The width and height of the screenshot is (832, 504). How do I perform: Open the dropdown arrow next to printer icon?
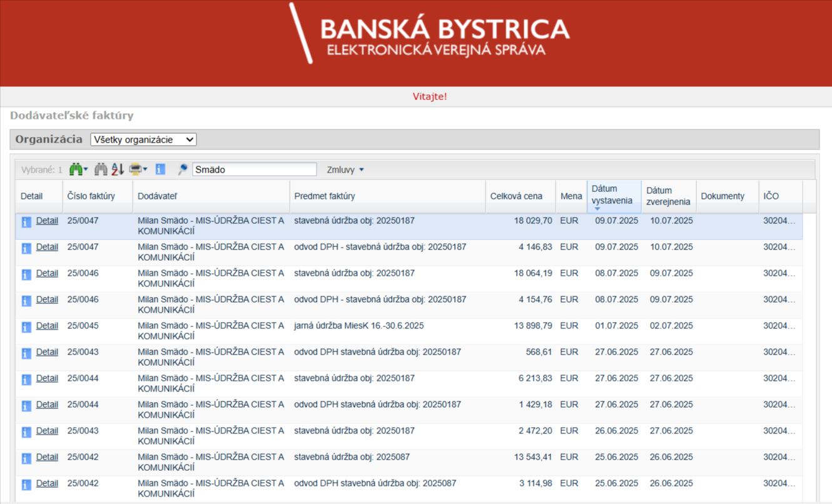145,169
